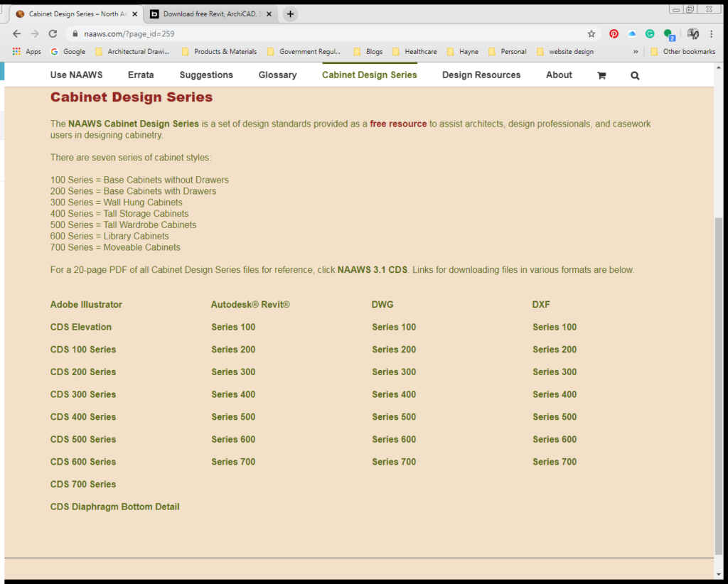Click the site lock icon
The image size is (728, 584).
75,33
